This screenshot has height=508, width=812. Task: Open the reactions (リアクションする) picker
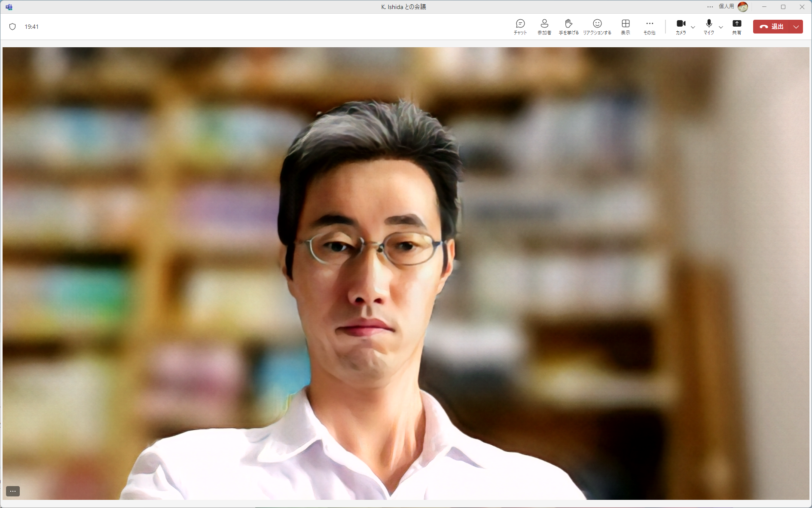(x=597, y=27)
